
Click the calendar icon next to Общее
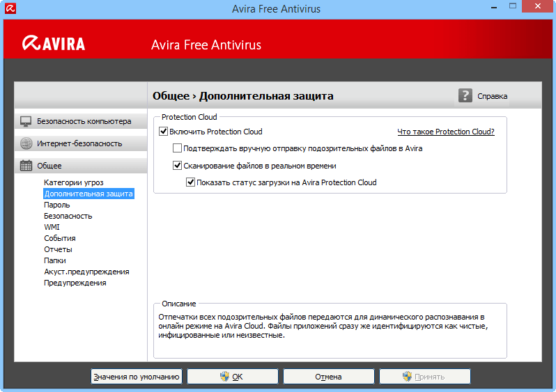(x=26, y=166)
